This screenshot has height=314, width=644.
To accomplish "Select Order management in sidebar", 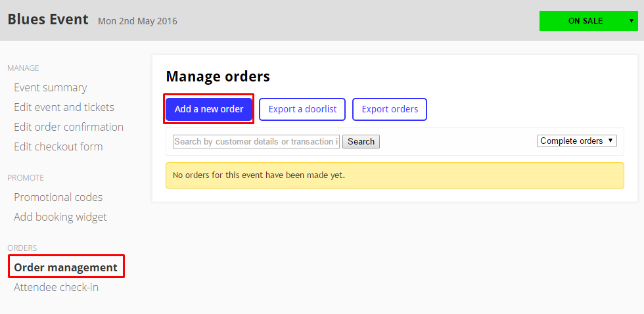I will pyautogui.click(x=66, y=267).
